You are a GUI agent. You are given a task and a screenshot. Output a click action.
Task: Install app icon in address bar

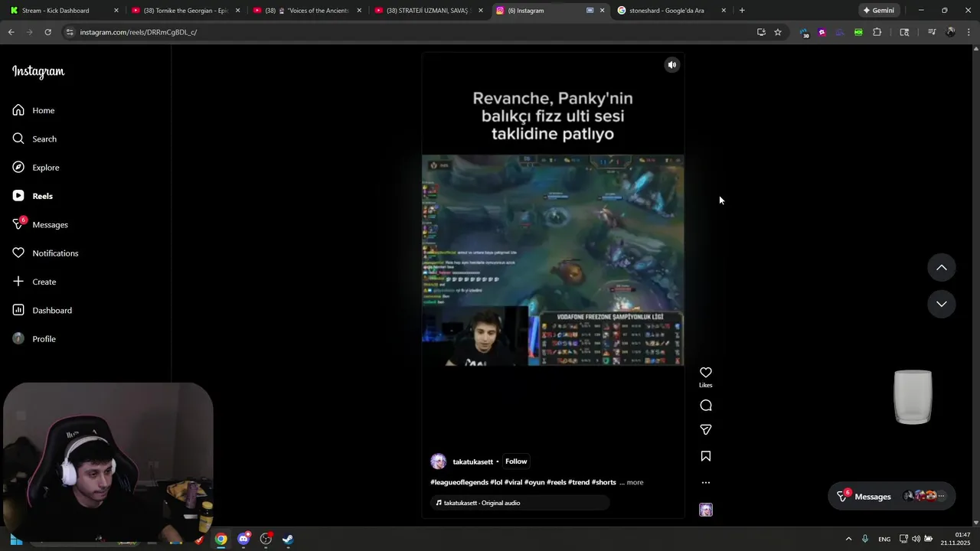pos(761,32)
